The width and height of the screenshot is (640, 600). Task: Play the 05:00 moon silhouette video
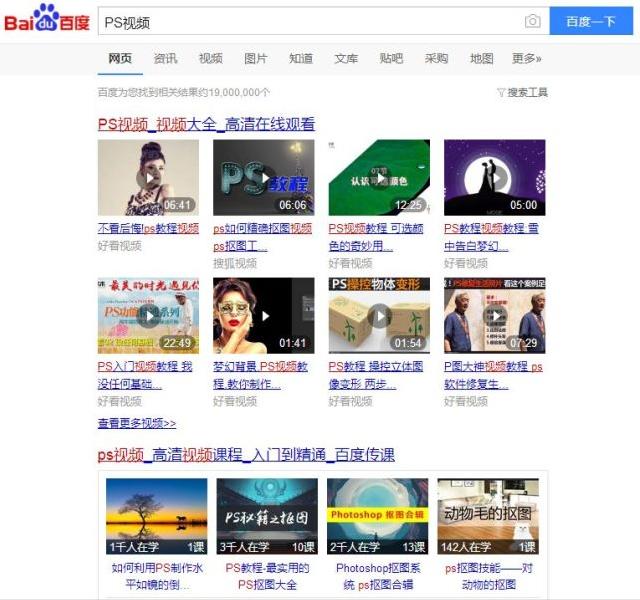(x=495, y=178)
